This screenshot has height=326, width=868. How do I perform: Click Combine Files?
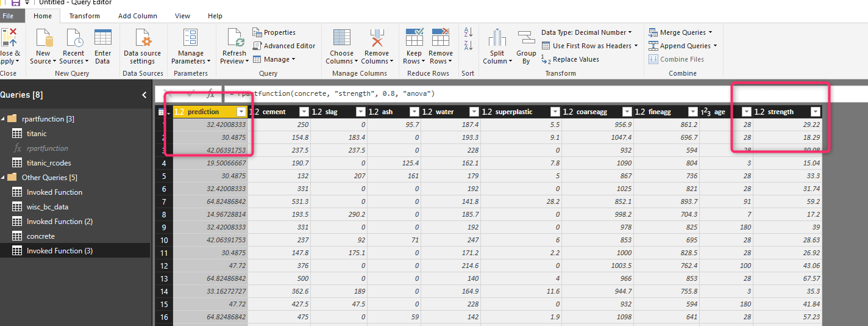coord(677,59)
